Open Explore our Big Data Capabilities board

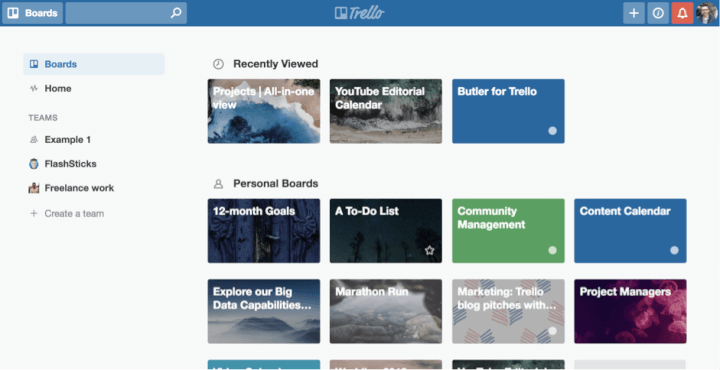click(264, 311)
